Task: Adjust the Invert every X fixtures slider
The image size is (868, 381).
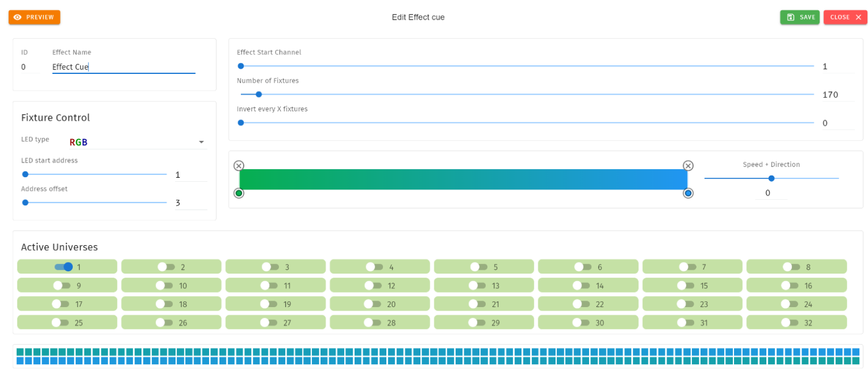Action: coord(527,122)
